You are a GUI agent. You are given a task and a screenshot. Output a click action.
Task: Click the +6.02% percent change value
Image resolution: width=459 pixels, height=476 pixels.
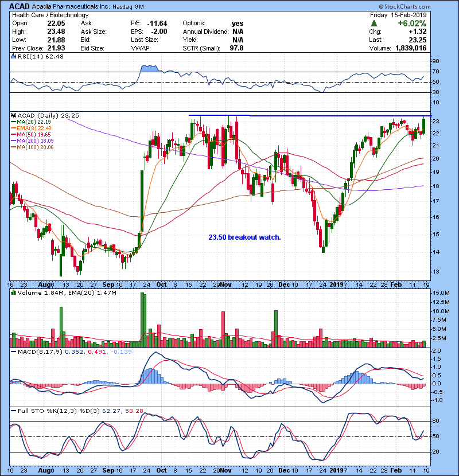click(412, 24)
